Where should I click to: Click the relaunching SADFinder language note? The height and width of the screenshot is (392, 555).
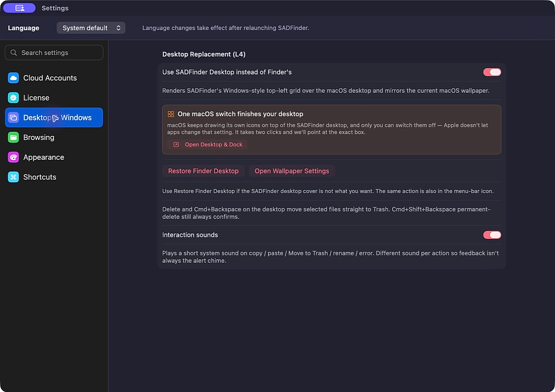coord(226,28)
